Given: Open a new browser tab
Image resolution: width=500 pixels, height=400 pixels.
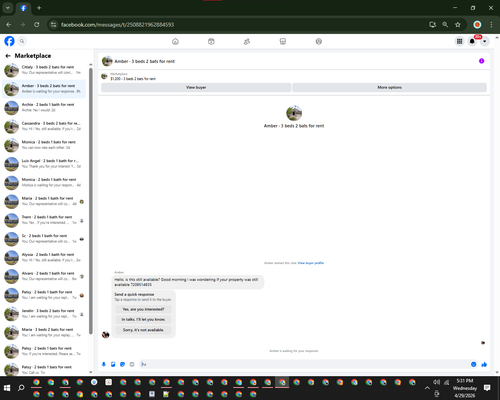Looking at the screenshot, I should pyautogui.click(x=39, y=8).
